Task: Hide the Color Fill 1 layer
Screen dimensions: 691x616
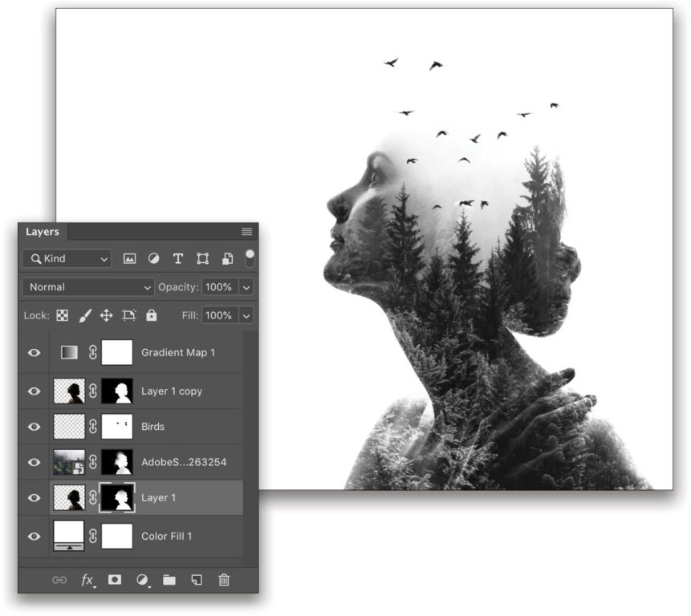Action: click(x=33, y=536)
